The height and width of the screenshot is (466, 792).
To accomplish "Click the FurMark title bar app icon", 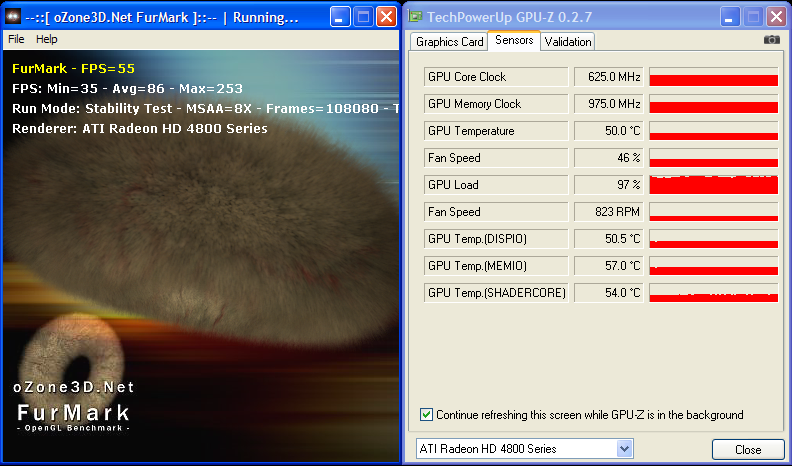I will pos(13,17).
